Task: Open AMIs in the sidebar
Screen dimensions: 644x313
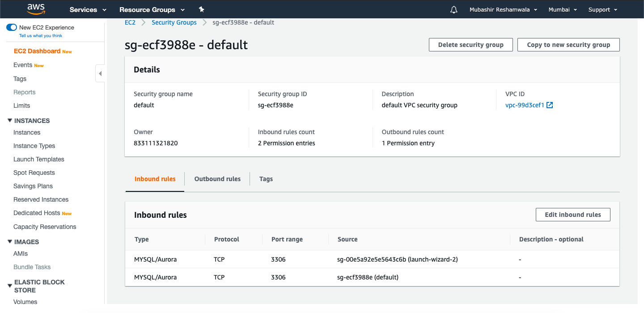Action: [x=21, y=254]
